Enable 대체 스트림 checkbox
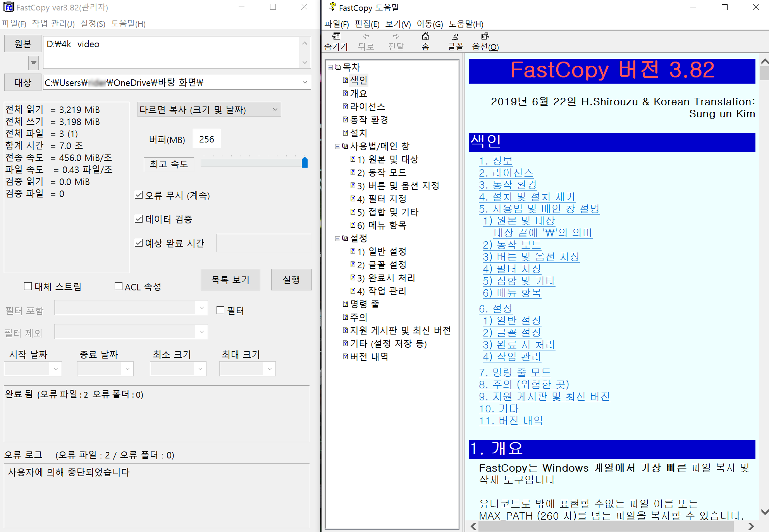Viewport: 769px width, 532px height. click(x=28, y=286)
